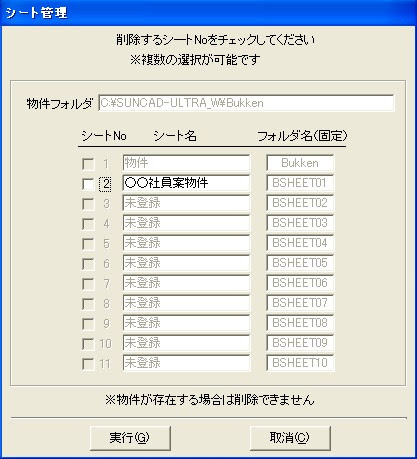Mark the sheet No 6 checkbox
This screenshot has width=417, height=459.
(x=88, y=264)
